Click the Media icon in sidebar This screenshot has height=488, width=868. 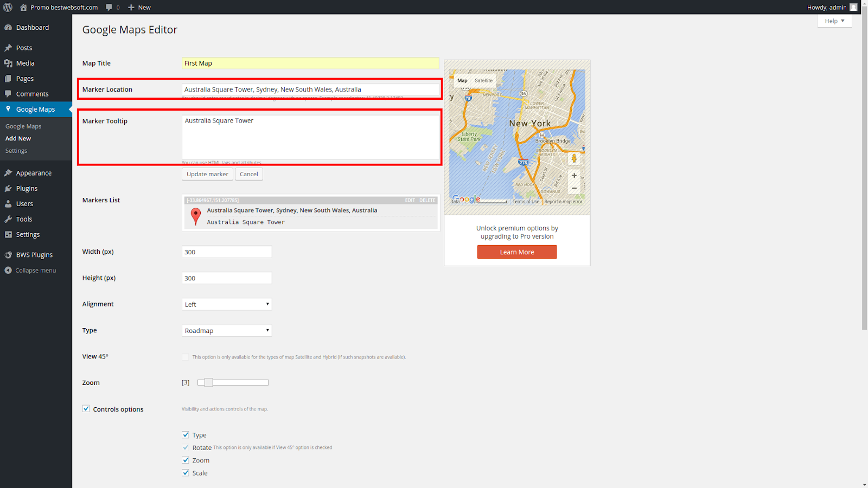[8, 63]
